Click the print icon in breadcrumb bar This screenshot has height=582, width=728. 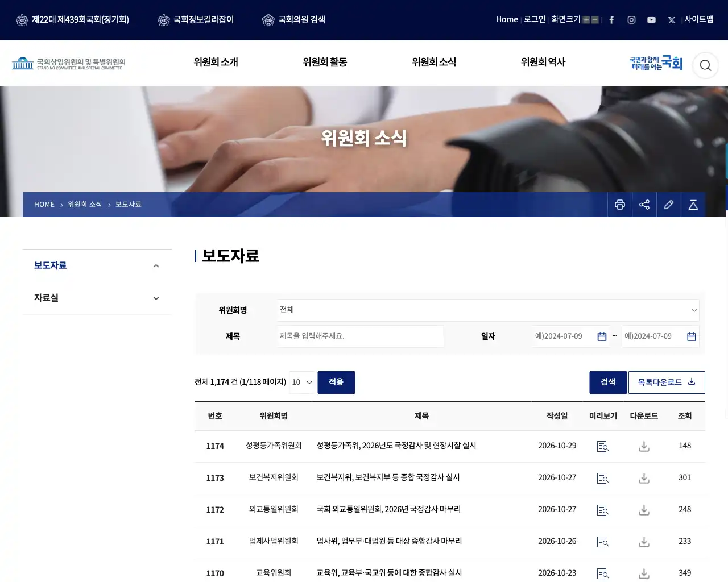point(620,205)
